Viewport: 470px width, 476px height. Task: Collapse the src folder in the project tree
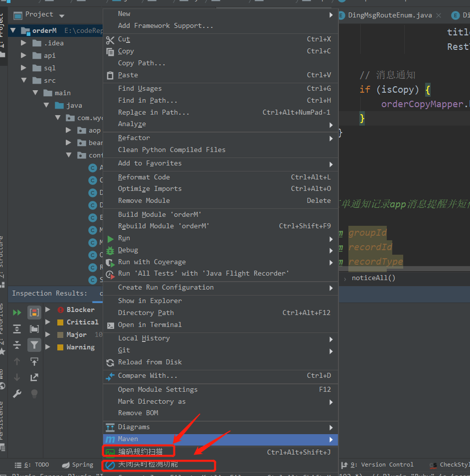pyautogui.click(x=23, y=80)
